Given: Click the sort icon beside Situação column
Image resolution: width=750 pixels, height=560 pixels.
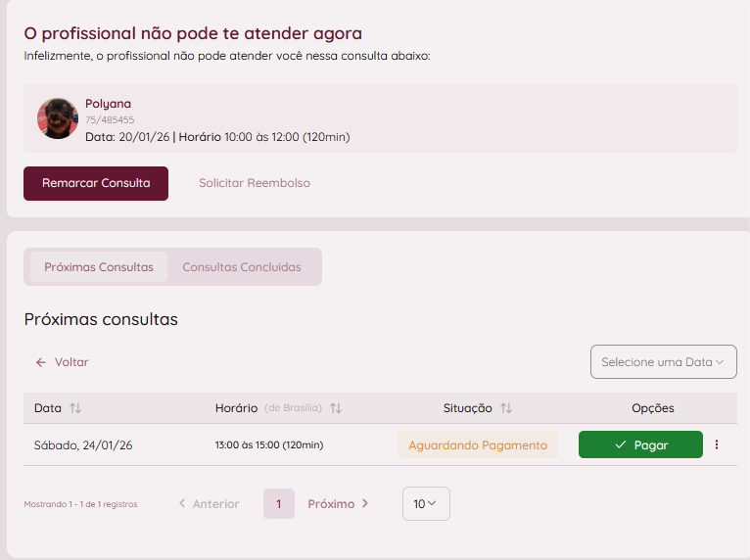Looking at the screenshot, I should click(x=506, y=408).
